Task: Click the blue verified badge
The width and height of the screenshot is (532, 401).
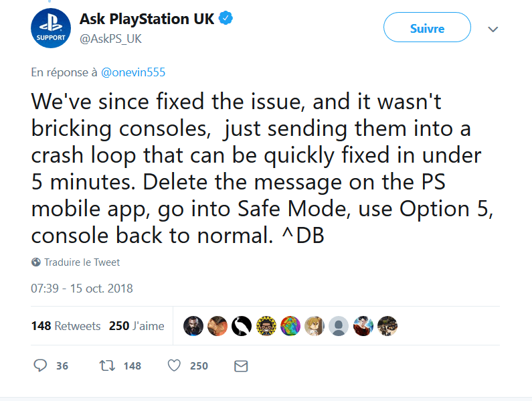Action: click(226, 18)
